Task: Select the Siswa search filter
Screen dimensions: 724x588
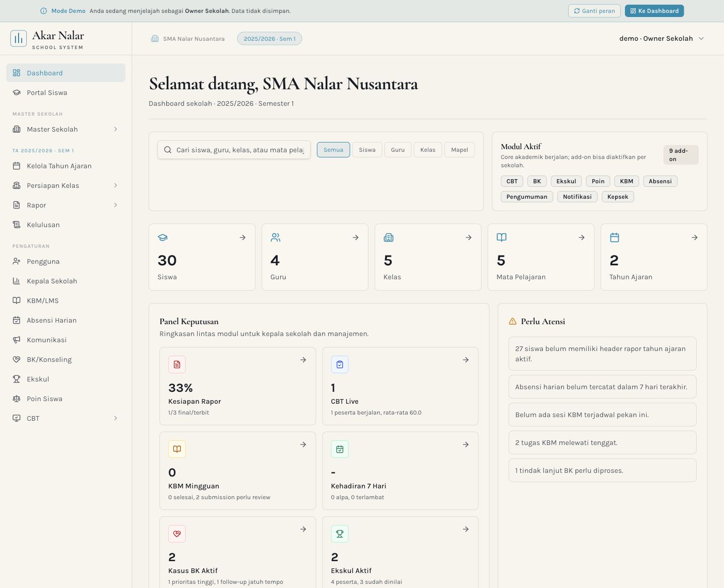Action: pyautogui.click(x=367, y=150)
